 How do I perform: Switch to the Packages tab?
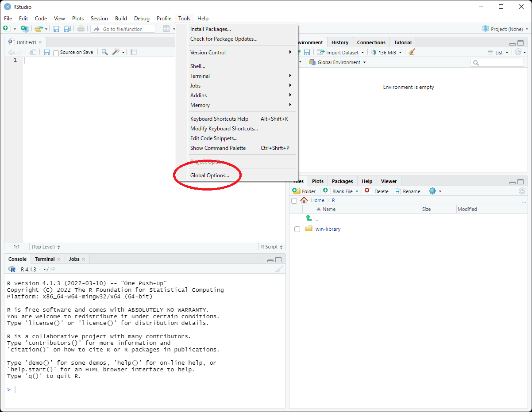pos(342,181)
